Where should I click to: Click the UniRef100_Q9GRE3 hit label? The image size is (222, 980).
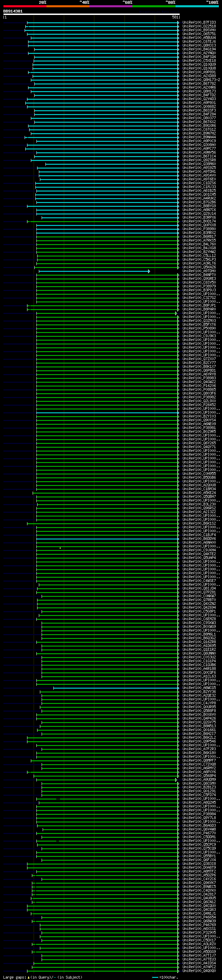coord(199,279)
